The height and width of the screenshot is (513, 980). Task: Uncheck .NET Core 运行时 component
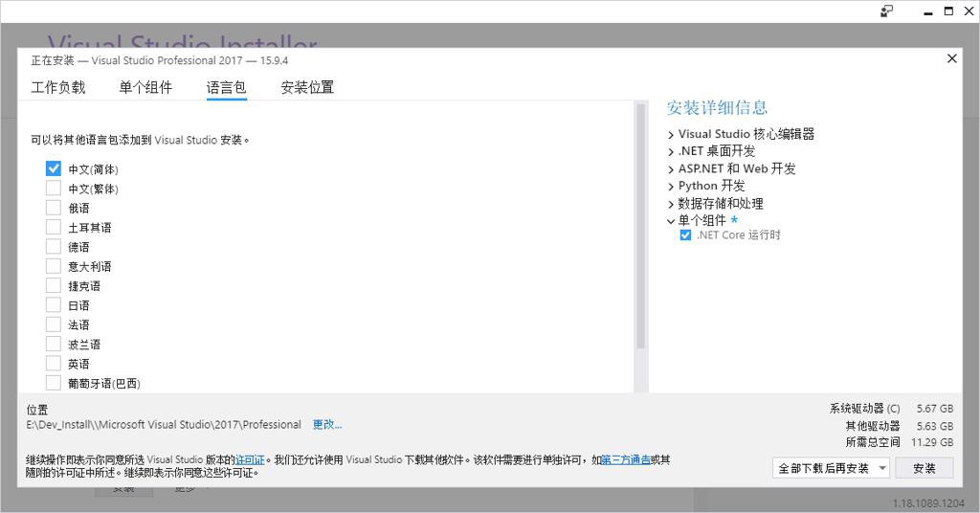click(685, 234)
